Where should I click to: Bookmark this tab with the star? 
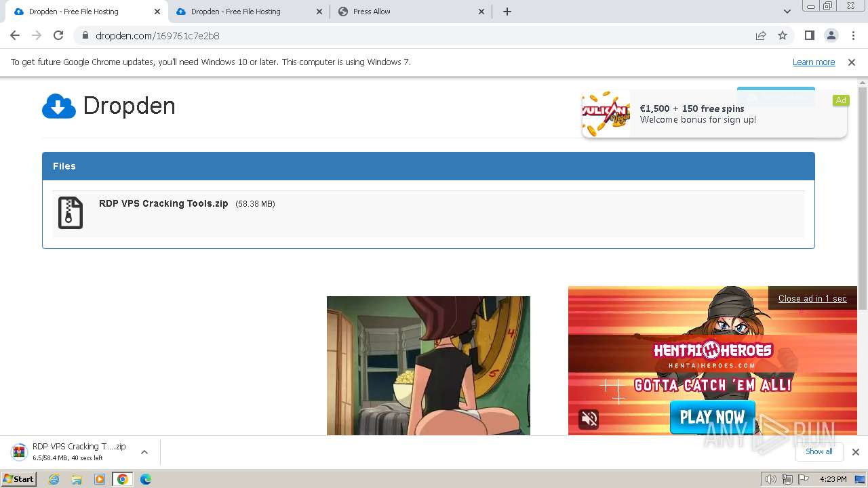tap(783, 35)
